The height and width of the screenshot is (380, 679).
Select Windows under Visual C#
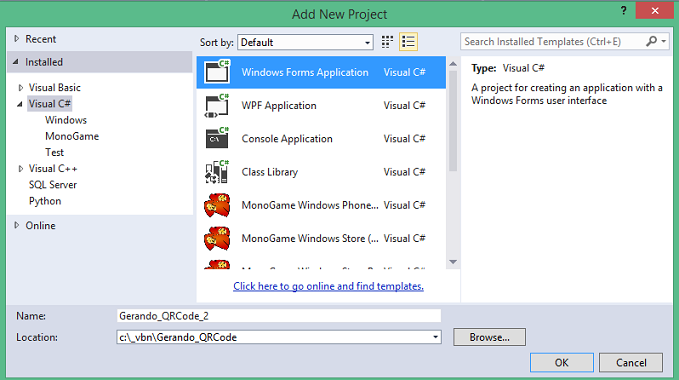coord(66,120)
